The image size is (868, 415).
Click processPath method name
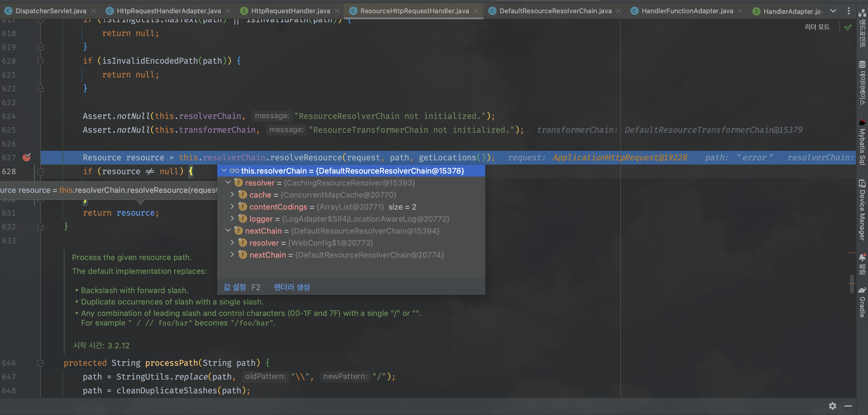pos(172,363)
